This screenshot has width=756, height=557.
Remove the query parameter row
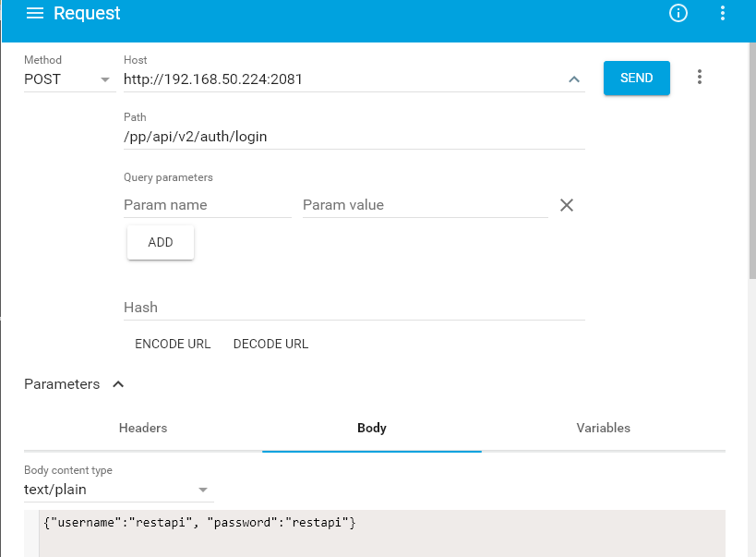(567, 205)
